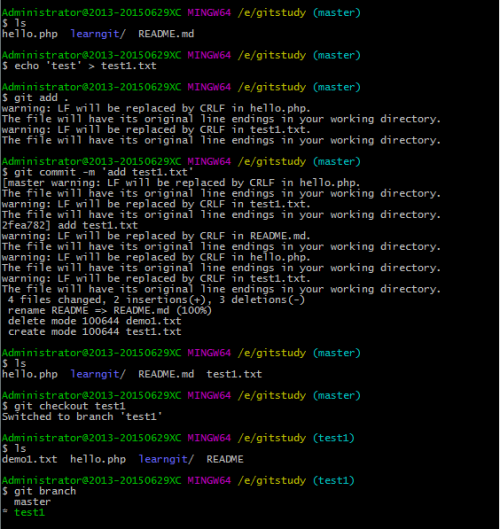Click the "git add ." command line
The height and width of the screenshot is (529, 500).
point(35,98)
